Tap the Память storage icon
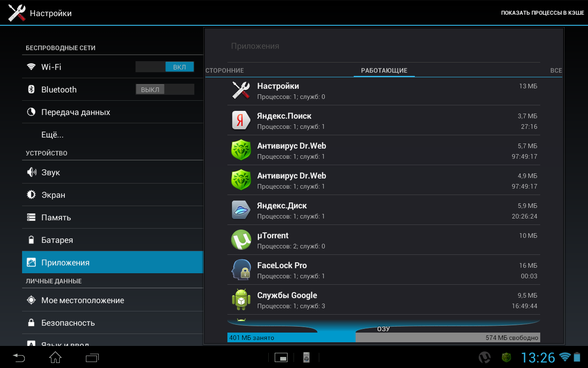The height and width of the screenshot is (368, 588). (31, 217)
